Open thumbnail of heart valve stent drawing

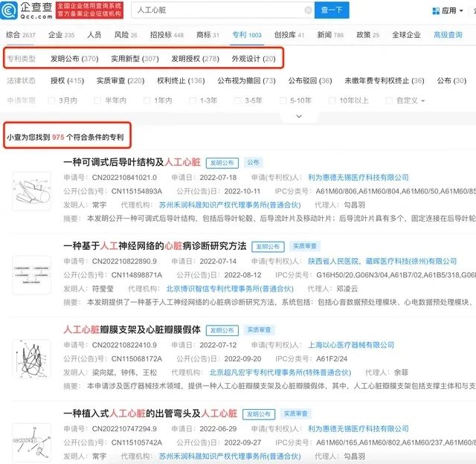[31, 358]
